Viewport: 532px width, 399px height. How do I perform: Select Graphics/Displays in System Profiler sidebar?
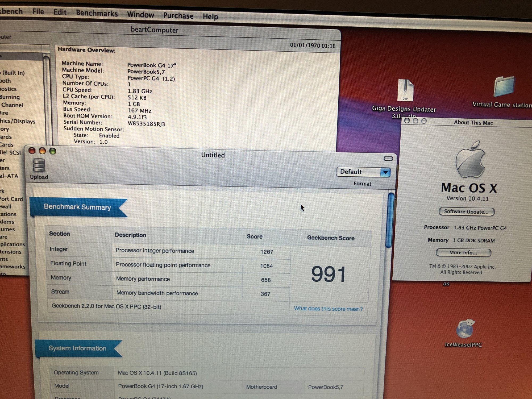[18, 121]
